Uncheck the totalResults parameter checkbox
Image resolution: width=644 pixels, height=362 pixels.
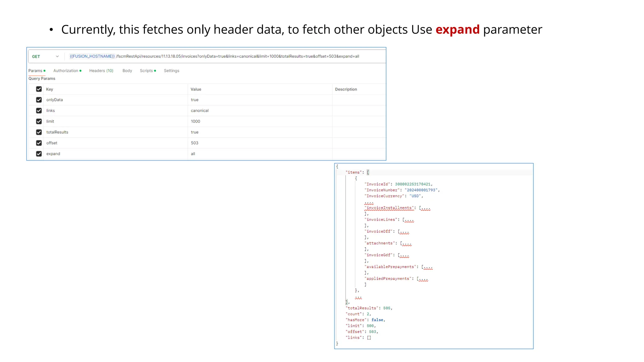(39, 132)
